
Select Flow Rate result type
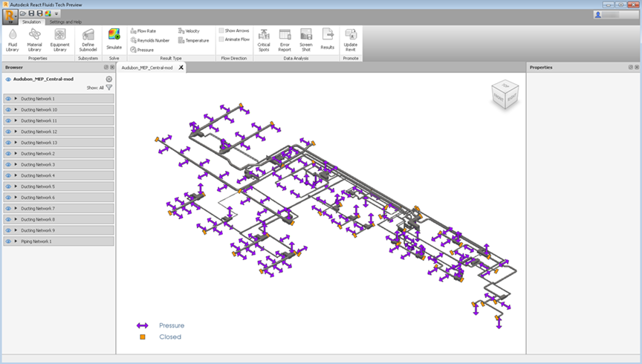[143, 30]
